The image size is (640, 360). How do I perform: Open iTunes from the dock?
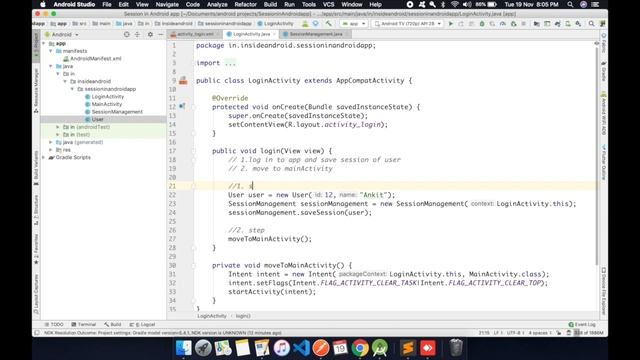coord(282,348)
